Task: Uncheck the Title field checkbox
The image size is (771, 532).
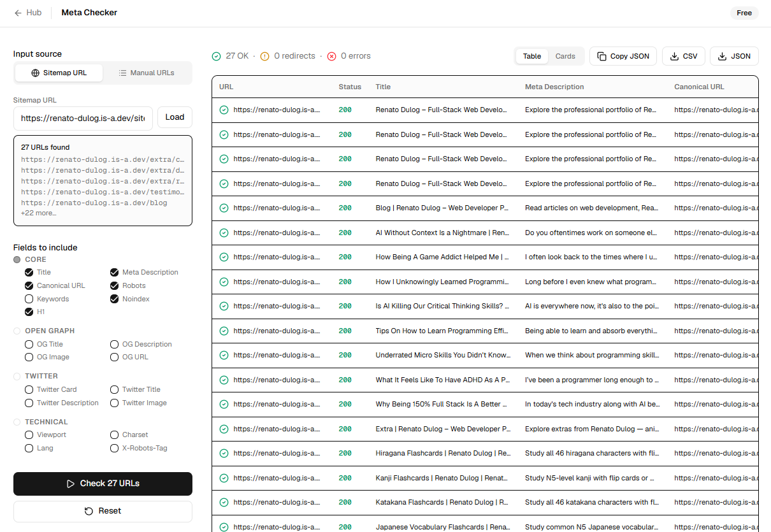Action: click(29, 272)
